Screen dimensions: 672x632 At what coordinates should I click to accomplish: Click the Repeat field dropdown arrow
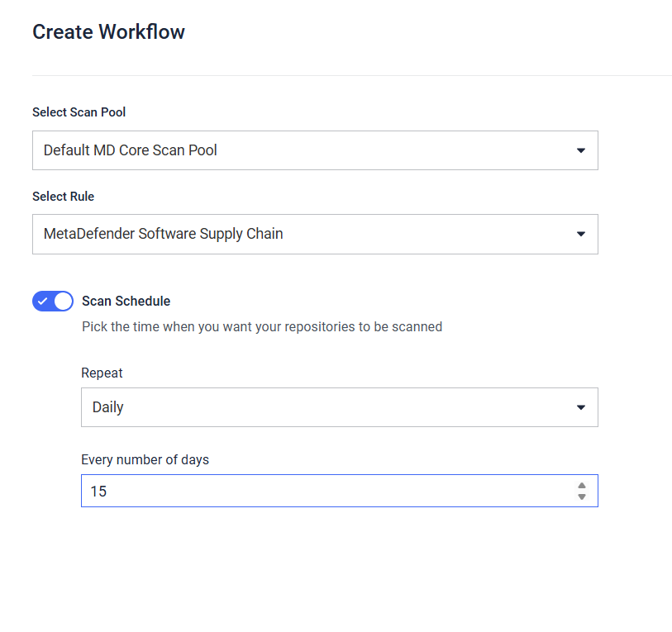pos(581,407)
